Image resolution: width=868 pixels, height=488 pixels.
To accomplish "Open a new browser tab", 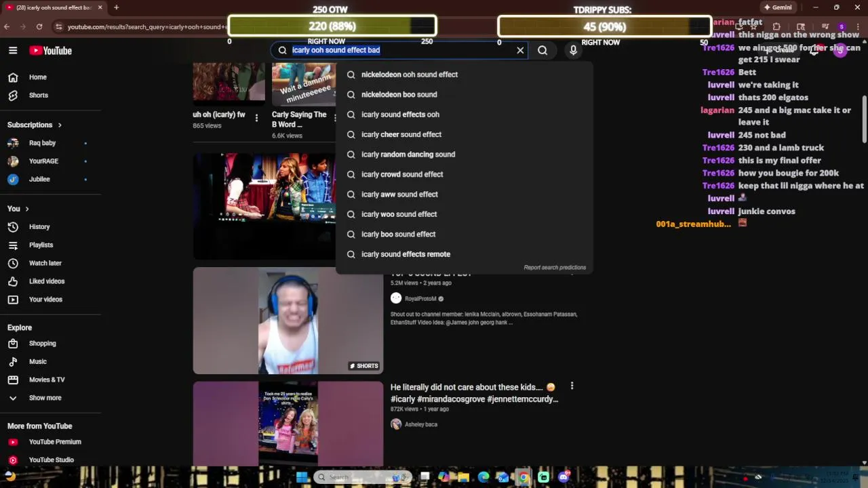I will pyautogui.click(x=116, y=7).
